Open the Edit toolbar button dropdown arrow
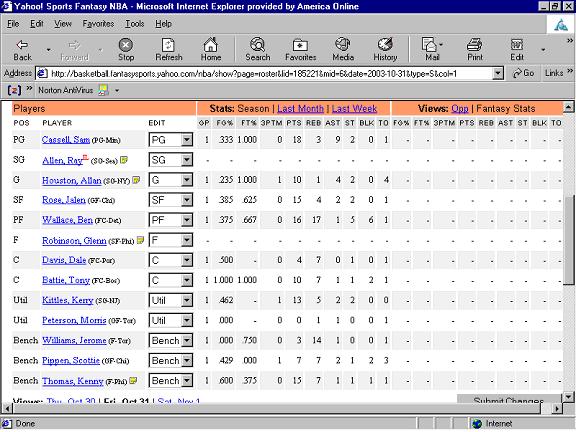 tap(543, 50)
